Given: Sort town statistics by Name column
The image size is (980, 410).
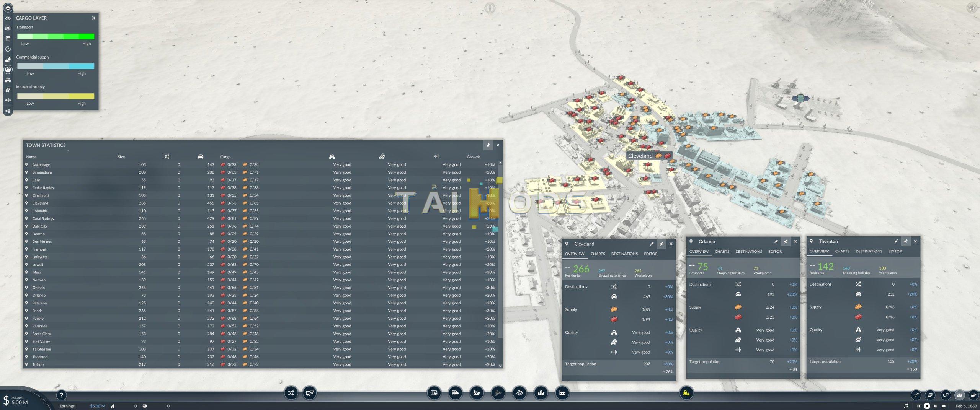Looking at the screenshot, I should 31,157.
